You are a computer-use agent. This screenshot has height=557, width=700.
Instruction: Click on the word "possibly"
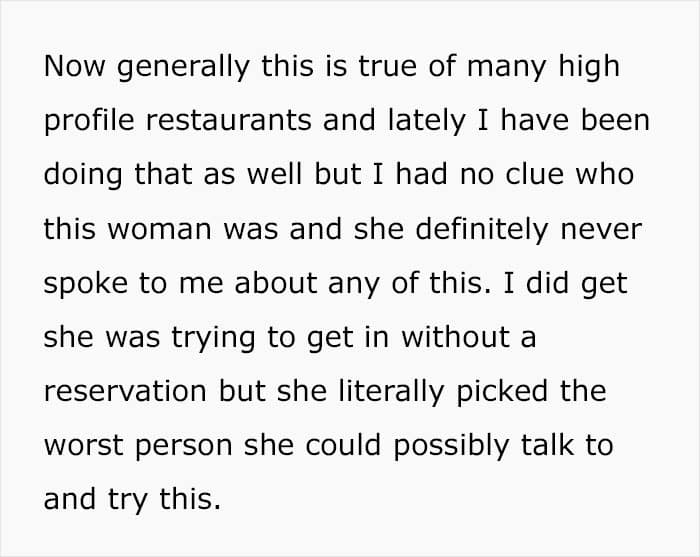(x=451, y=446)
